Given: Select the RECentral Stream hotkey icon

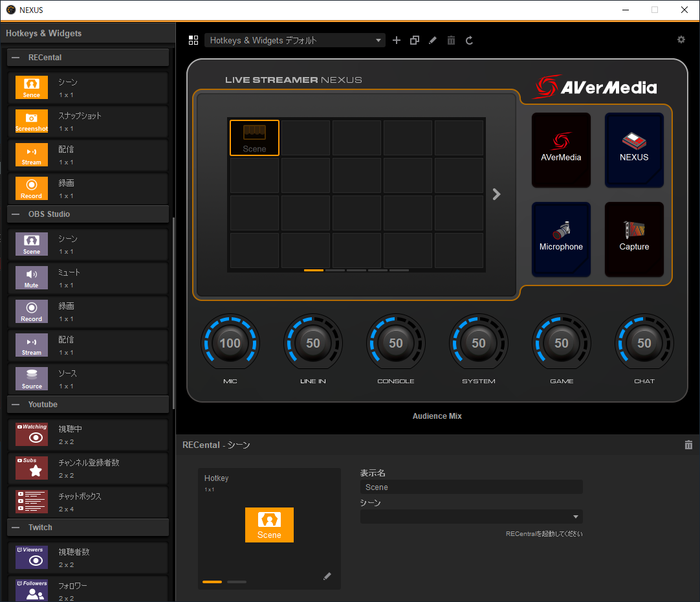Looking at the screenshot, I should [31, 155].
